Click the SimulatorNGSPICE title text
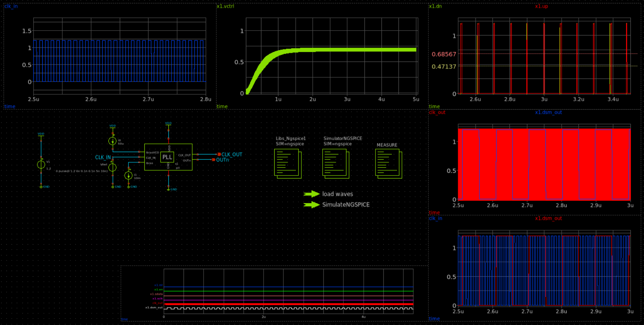The height and width of the screenshot is (325, 644). (x=343, y=139)
